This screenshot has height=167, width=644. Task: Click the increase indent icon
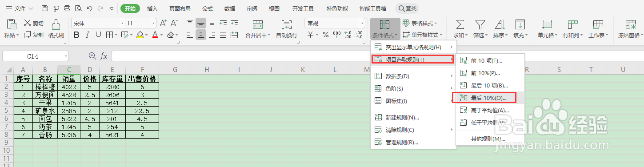(234, 23)
